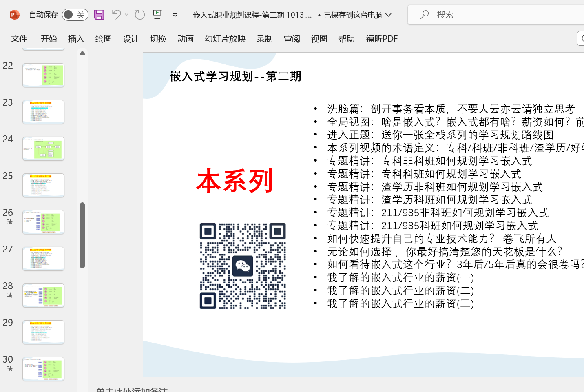Screen dimensions: 584x392
Task: Start slideshow from beginning icon
Action: click(x=157, y=15)
